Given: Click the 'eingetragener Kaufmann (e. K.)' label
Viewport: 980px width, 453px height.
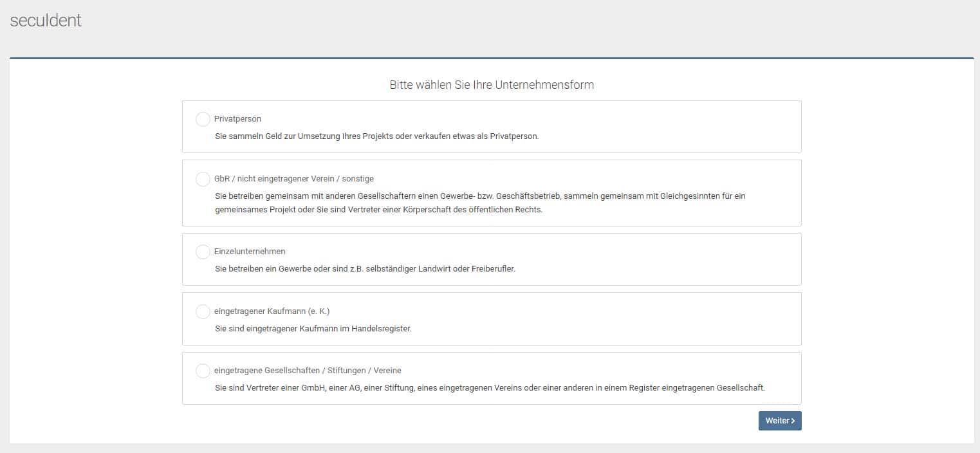Looking at the screenshot, I should coord(272,311).
